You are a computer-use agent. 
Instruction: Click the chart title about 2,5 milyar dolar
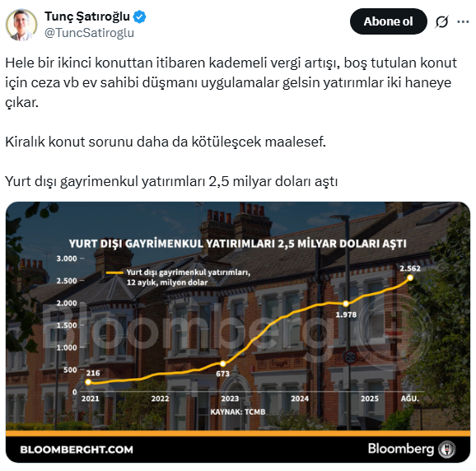point(238,244)
